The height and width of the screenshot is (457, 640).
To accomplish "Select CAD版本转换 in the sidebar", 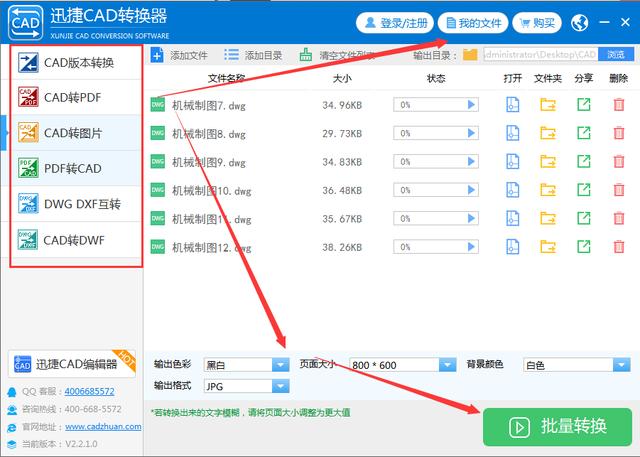I will 76,62.
